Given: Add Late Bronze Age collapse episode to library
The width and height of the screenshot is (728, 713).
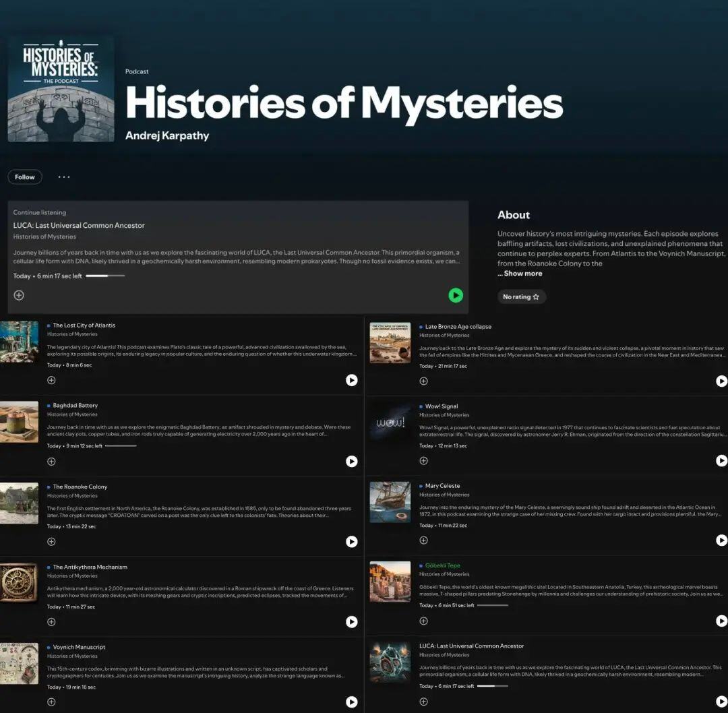Looking at the screenshot, I should [x=423, y=381].
